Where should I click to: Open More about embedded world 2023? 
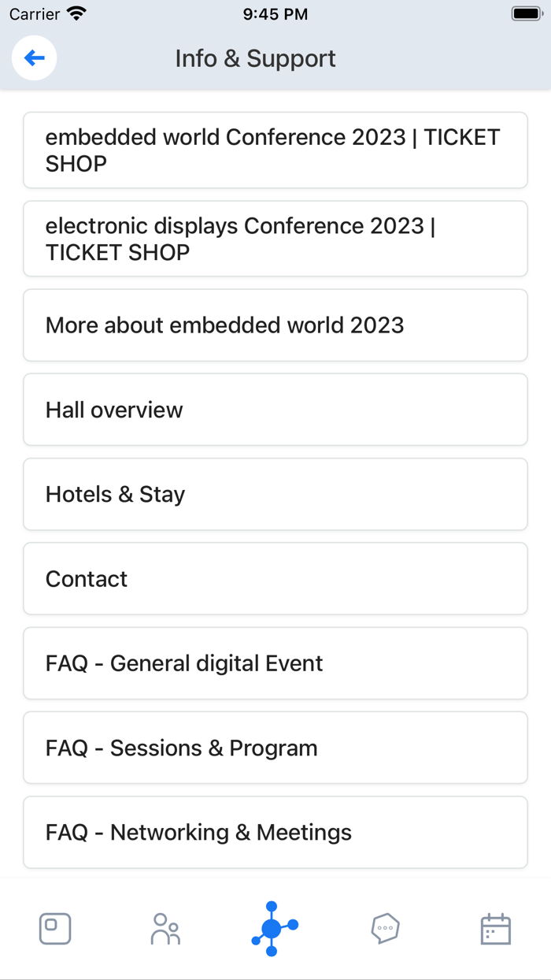tap(275, 325)
